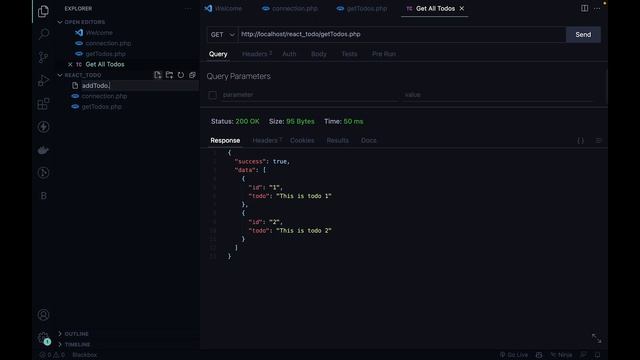Screen dimensions: 640x360
Task: Click New File icon in REACT_TODO header
Action: coord(158,75)
